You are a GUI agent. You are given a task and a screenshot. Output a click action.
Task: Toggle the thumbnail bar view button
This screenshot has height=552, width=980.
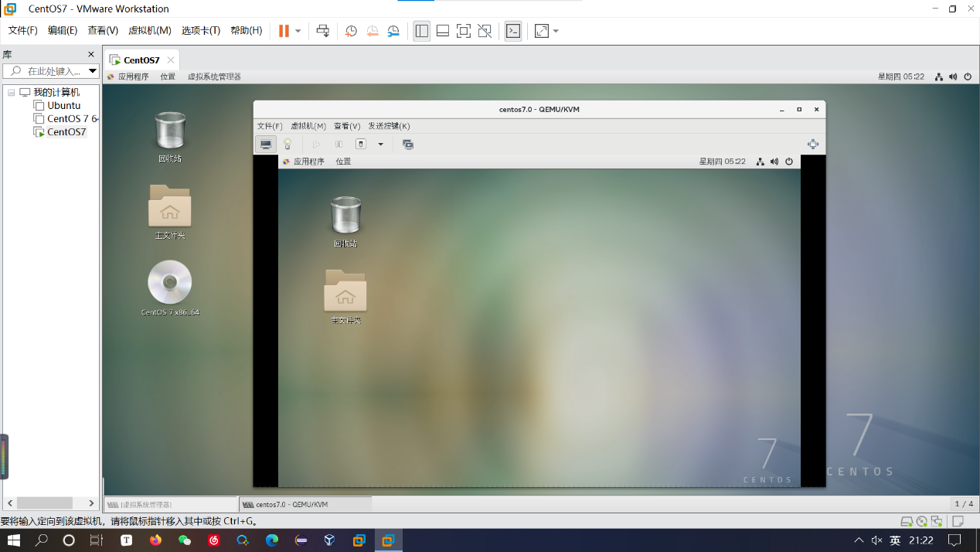pos(443,31)
